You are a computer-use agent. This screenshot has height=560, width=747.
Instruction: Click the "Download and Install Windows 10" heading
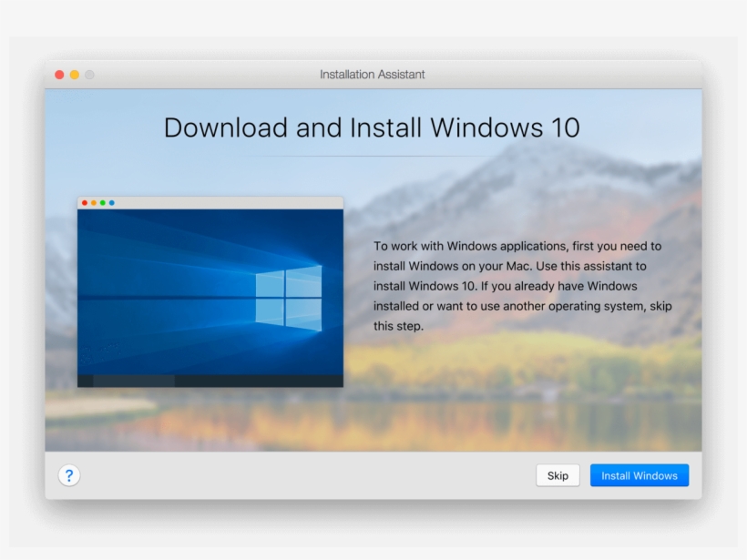[x=372, y=127]
